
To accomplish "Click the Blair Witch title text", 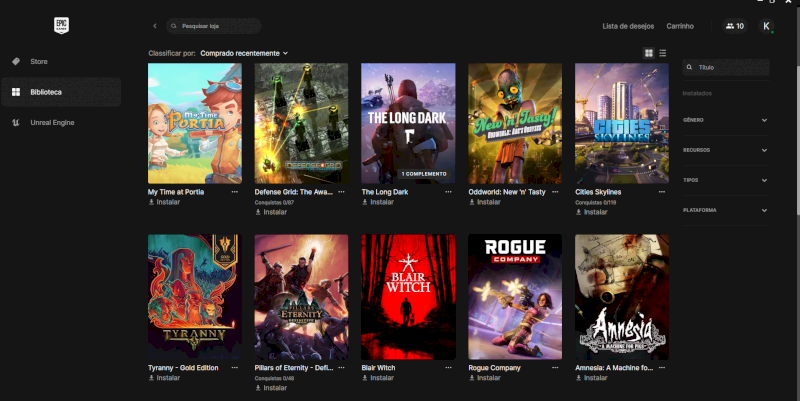I will coord(378,367).
